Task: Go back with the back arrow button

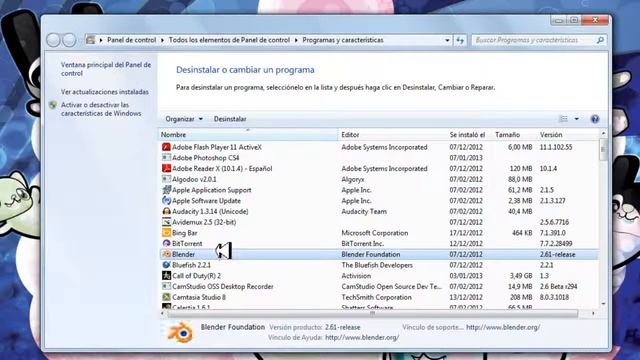Action: pyautogui.click(x=53, y=40)
